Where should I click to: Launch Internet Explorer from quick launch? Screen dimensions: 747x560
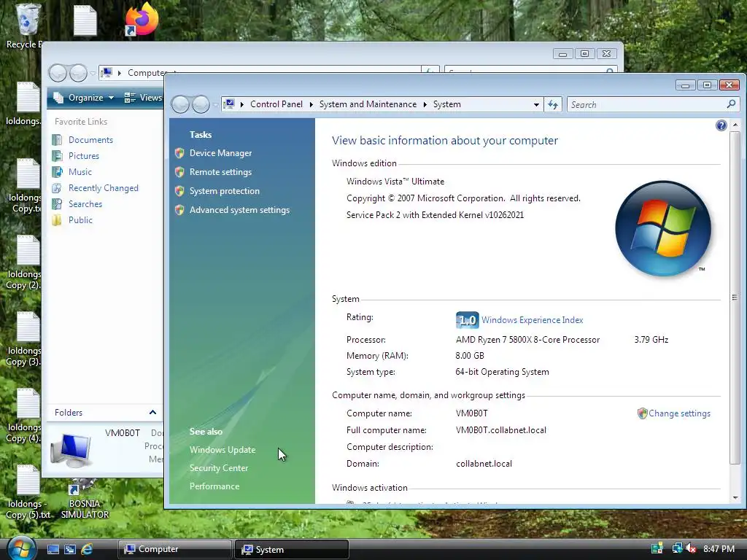[87, 550]
